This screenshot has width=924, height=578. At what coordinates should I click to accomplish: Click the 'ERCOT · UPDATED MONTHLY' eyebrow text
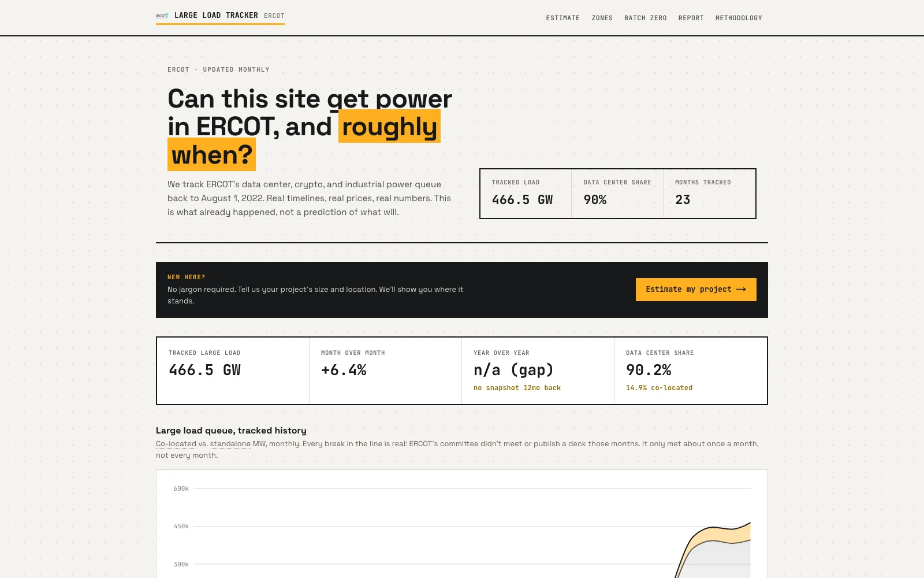pos(218,69)
